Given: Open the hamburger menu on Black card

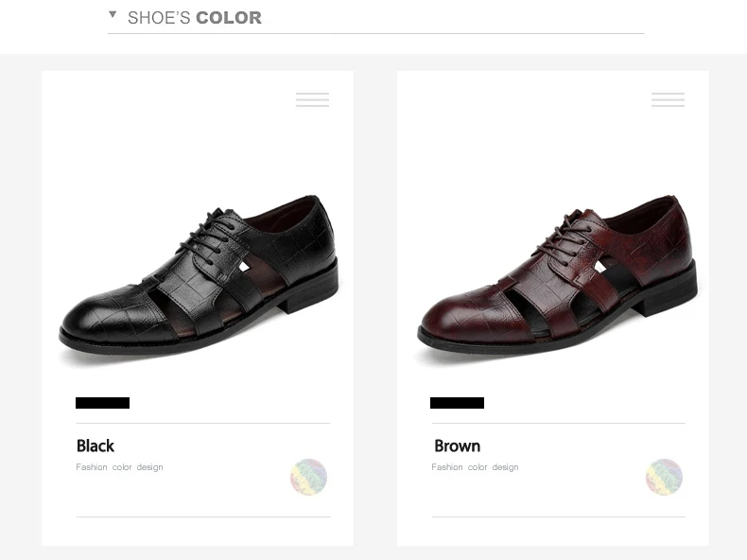Looking at the screenshot, I should click(312, 99).
